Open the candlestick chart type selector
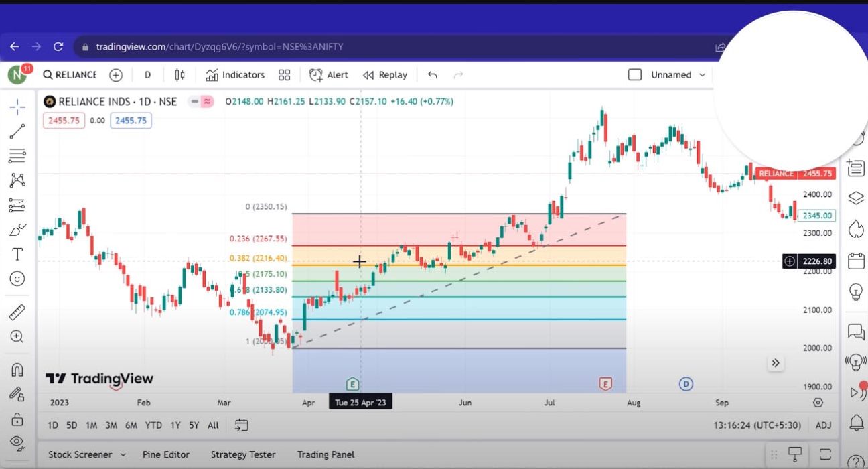 [179, 75]
